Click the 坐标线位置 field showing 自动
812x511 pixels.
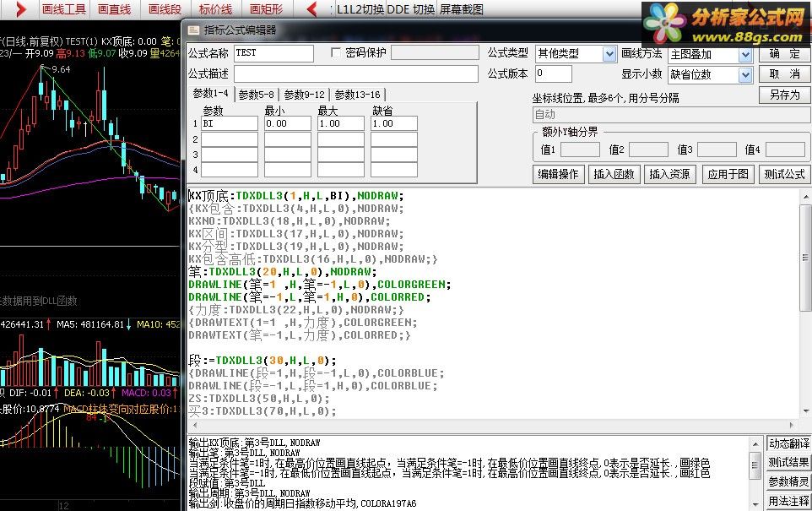(671, 115)
